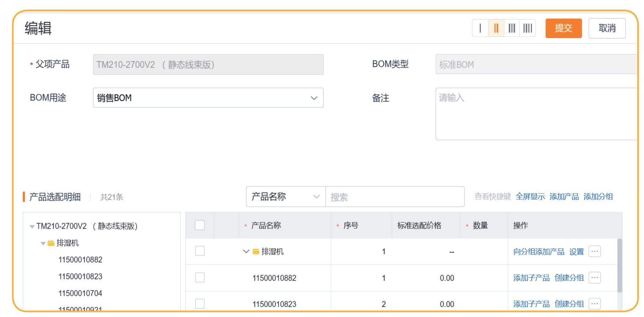The width and height of the screenshot is (644, 317).
Task: Click 全屏显示 link
Action: [x=530, y=197]
